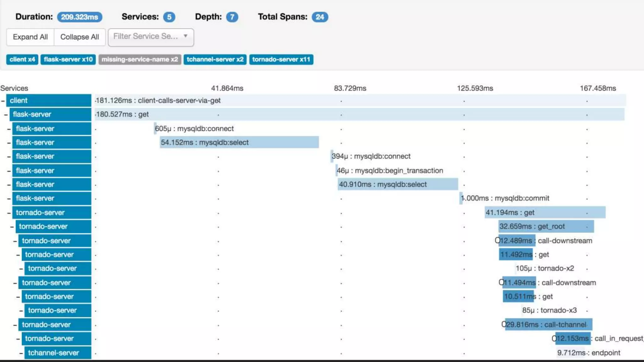Click the Expand All button
The width and height of the screenshot is (644, 362).
(30, 37)
